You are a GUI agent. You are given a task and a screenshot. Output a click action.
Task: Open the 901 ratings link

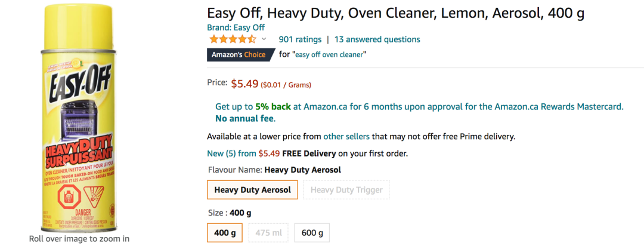300,39
